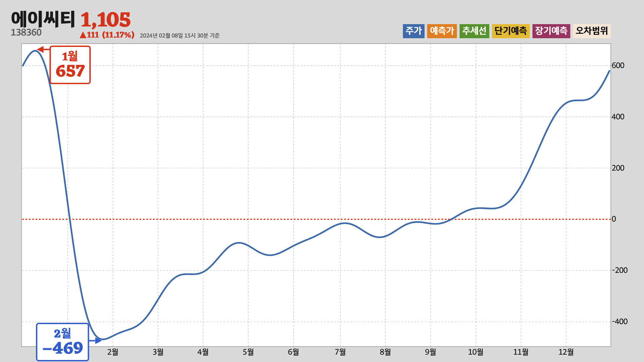Click the current price 1,105

click(x=105, y=20)
